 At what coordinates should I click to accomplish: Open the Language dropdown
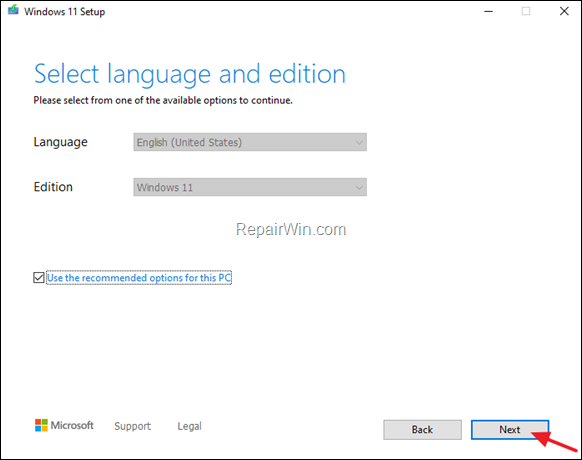pyautogui.click(x=250, y=142)
